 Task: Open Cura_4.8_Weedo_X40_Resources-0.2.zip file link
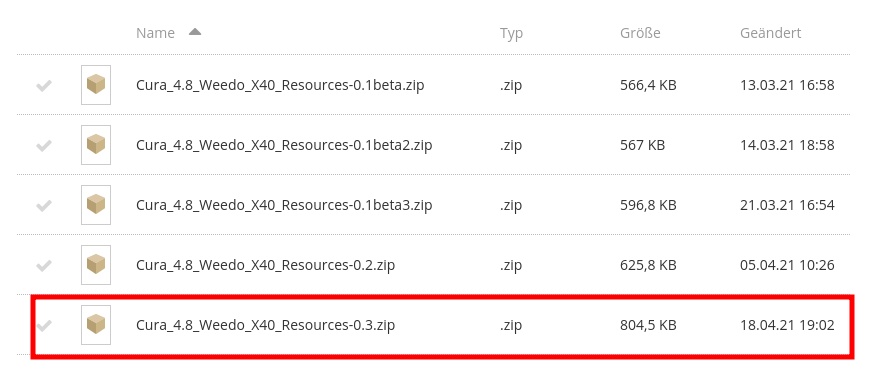265,265
